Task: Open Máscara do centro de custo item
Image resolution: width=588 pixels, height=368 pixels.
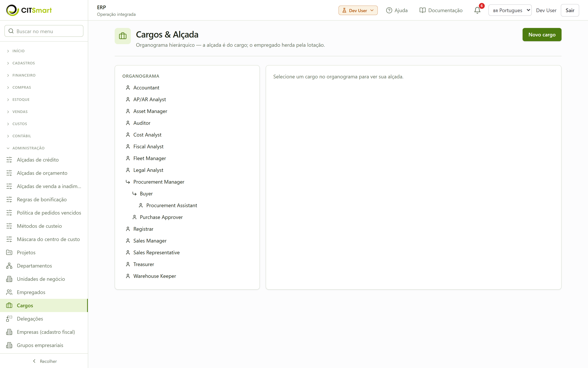Action: pyautogui.click(x=44, y=239)
